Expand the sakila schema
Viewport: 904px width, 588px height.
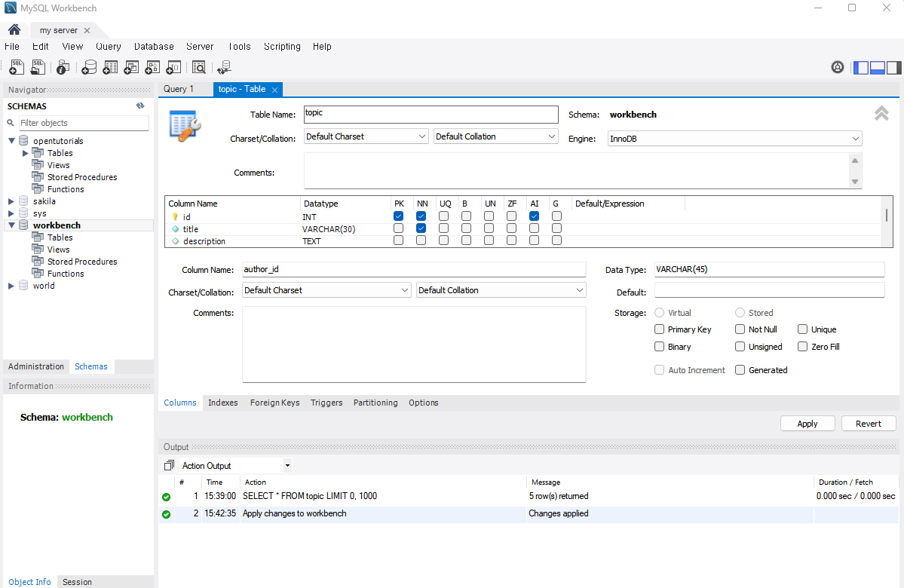click(11, 201)
